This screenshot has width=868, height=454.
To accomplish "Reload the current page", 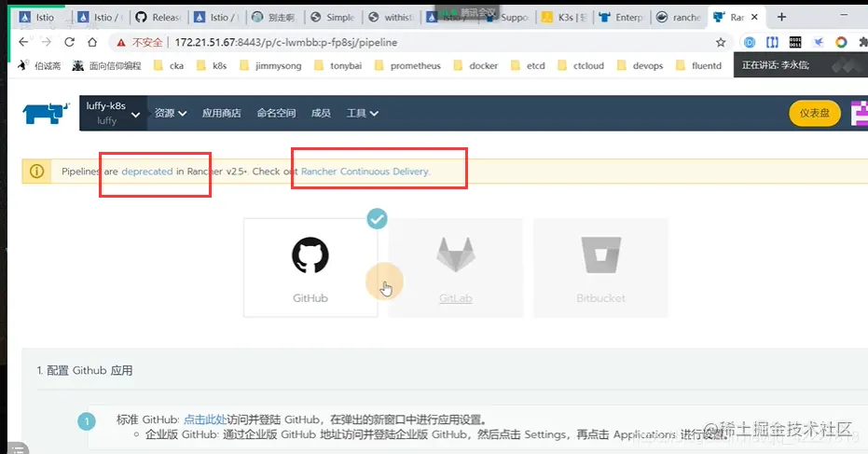I will [69, 42].
